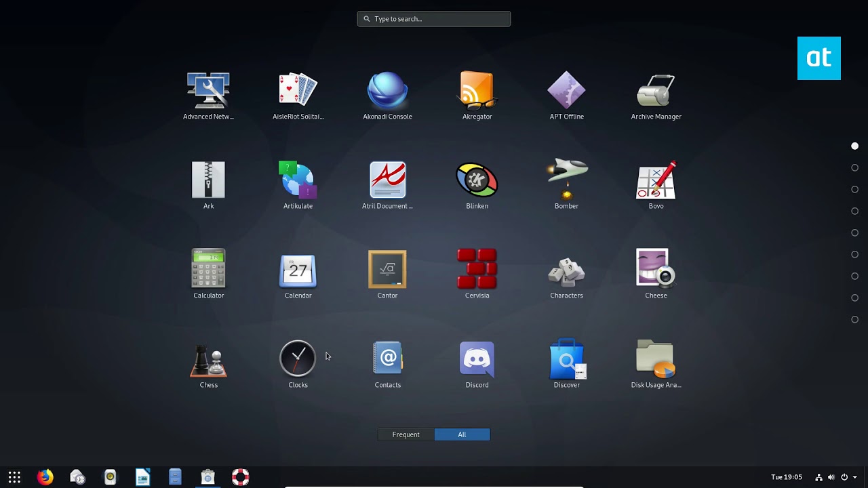The width and height of the screenshot is (868, 488).
Task: Launch Artikulate
Action: click(x=298, y=180)
